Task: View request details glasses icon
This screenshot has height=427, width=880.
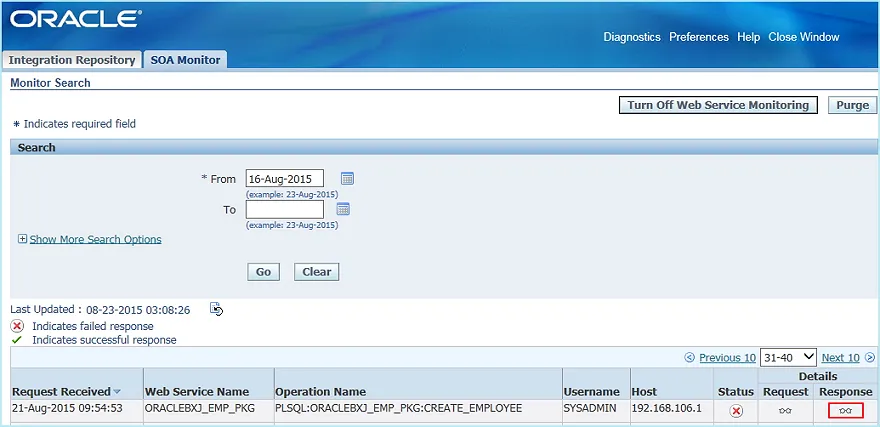Action: (x=785, y=411)
